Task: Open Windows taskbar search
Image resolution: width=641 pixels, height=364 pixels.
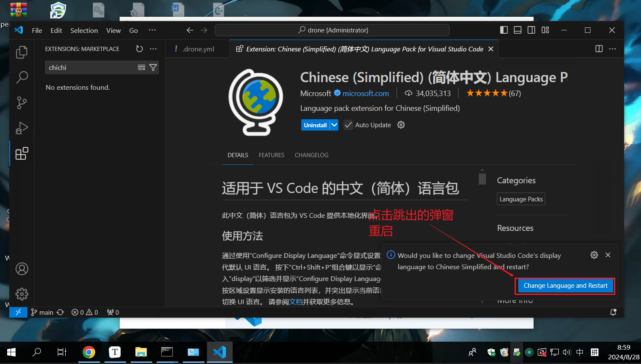Action: 37,352
